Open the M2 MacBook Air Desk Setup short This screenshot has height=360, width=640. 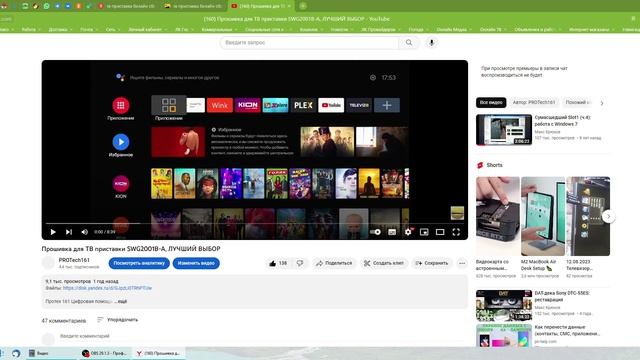[x=543, y=216]
